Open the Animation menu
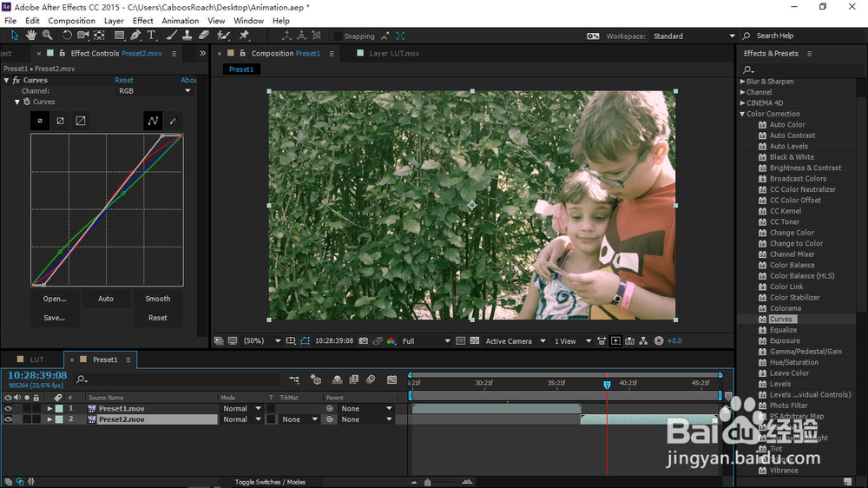This screenshot has width=868, height=488. [180, 21]
